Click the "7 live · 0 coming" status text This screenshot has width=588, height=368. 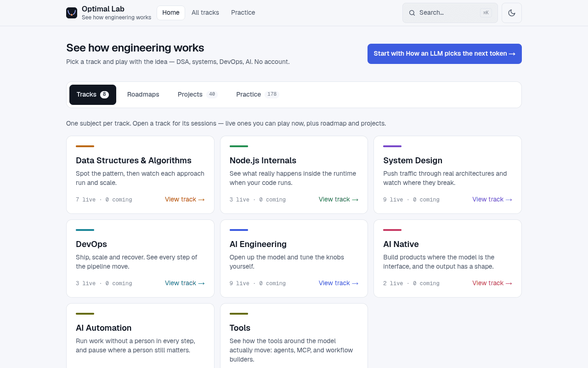(104, 200)
